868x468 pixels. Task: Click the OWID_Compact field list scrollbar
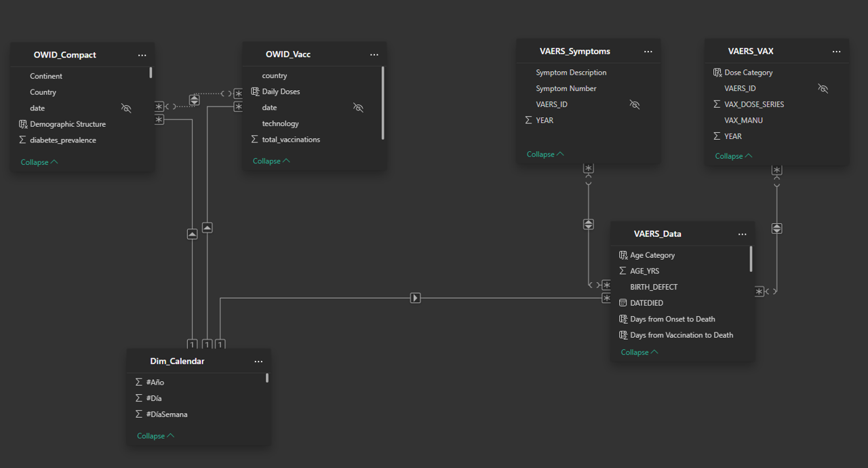coord(151,73)
